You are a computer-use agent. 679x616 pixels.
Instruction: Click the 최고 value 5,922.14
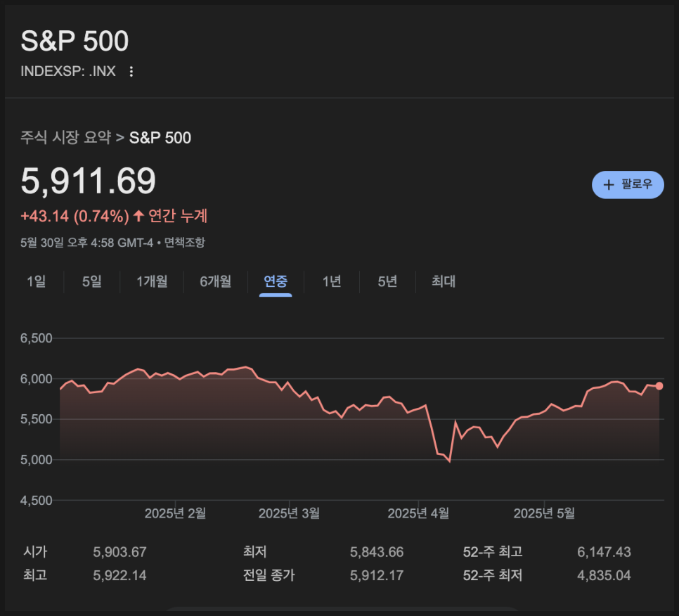119,575
